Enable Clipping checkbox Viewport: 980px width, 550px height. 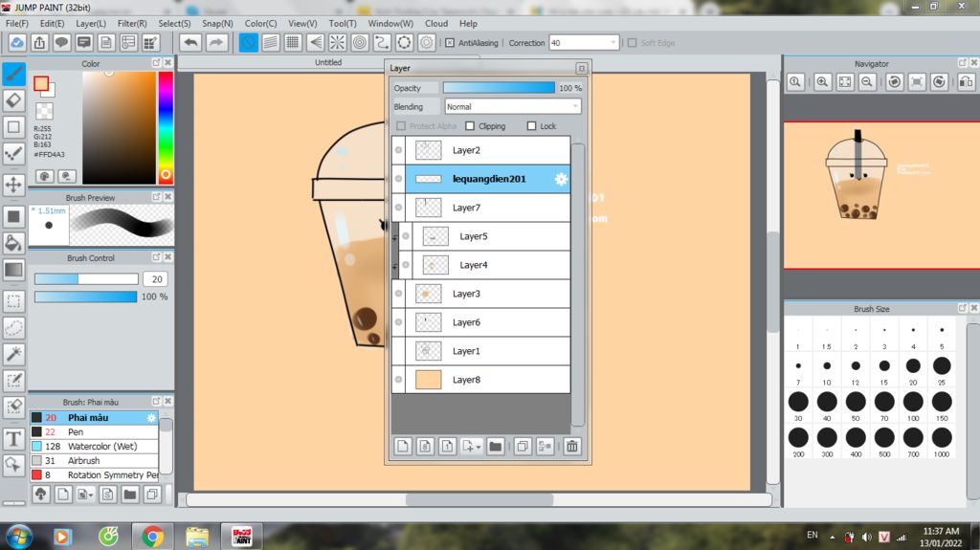(x=470, y=126)
